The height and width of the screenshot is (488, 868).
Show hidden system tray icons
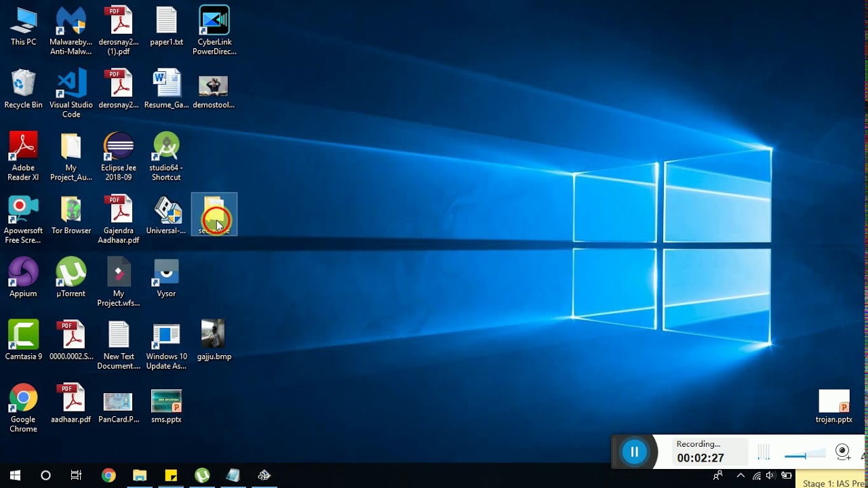coord(741,476)
